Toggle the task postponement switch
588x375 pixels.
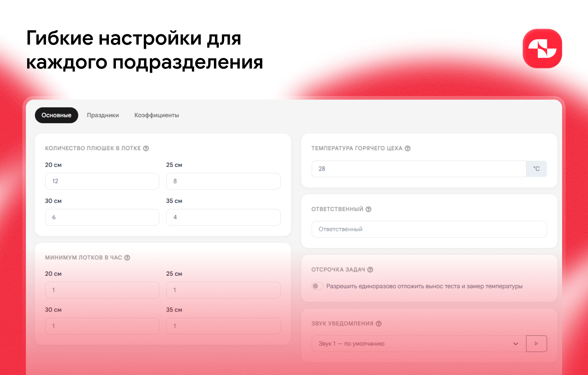click(x=317, y=286)
